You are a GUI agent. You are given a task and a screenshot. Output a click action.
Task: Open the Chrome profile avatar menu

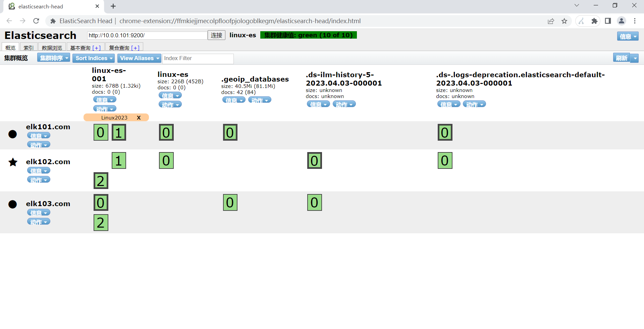pyautogui.click(x=622, y=21)
